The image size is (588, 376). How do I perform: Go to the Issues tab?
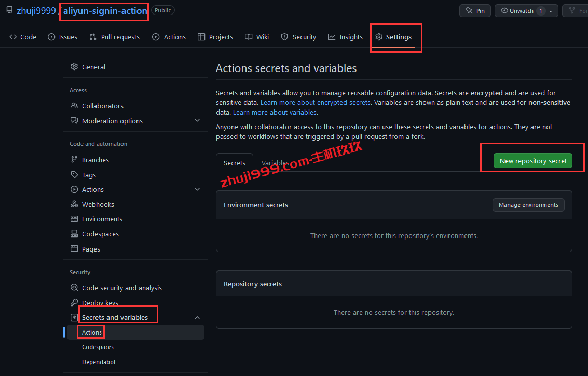[63, 37]
